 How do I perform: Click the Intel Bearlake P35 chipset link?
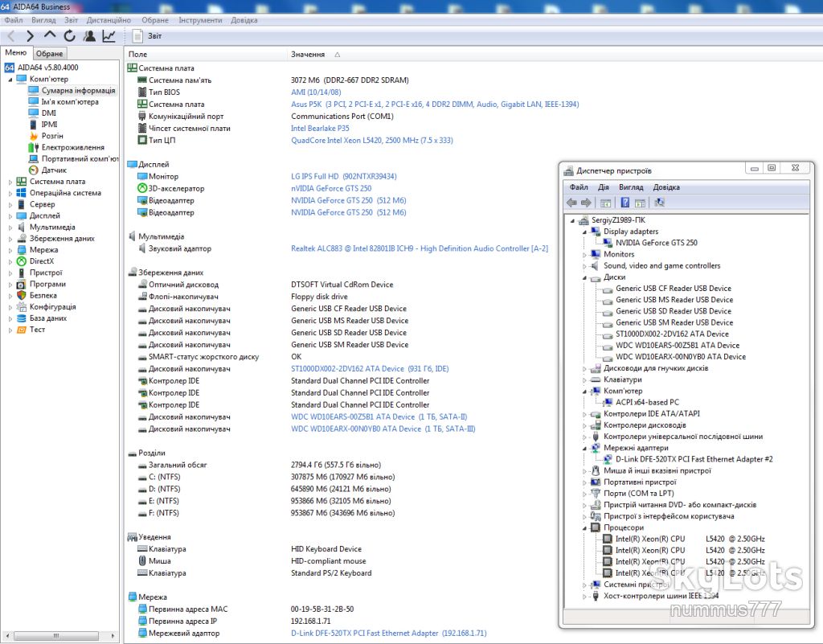(320, 129)
